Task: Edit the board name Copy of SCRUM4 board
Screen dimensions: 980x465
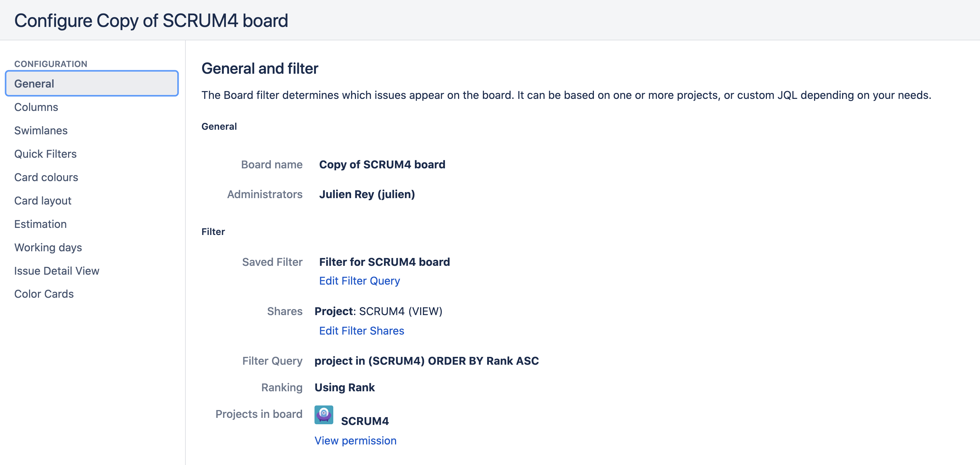Action: pyautogui.click(x=382, y=165)
